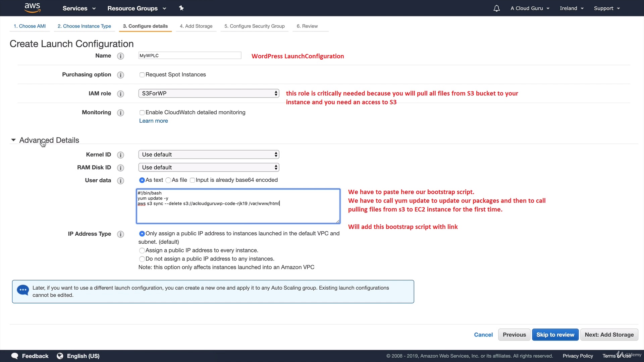Click info icon next to User data
Image resolution: width=644 pixels, height=362 pixels.
coord(120,181)
